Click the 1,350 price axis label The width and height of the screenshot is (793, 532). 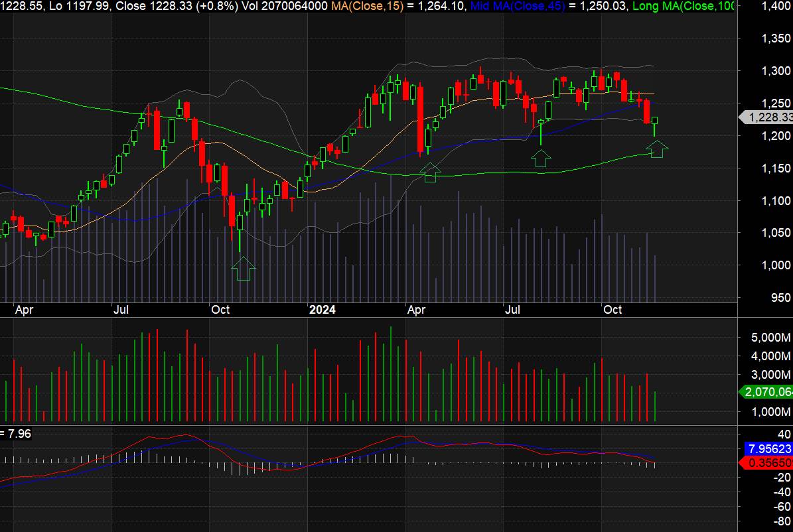point(776,38)
